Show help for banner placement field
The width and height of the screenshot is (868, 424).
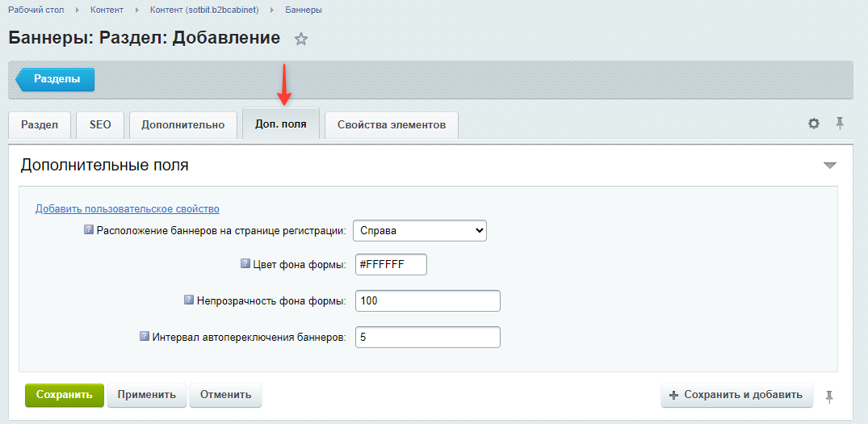point(89,229)
